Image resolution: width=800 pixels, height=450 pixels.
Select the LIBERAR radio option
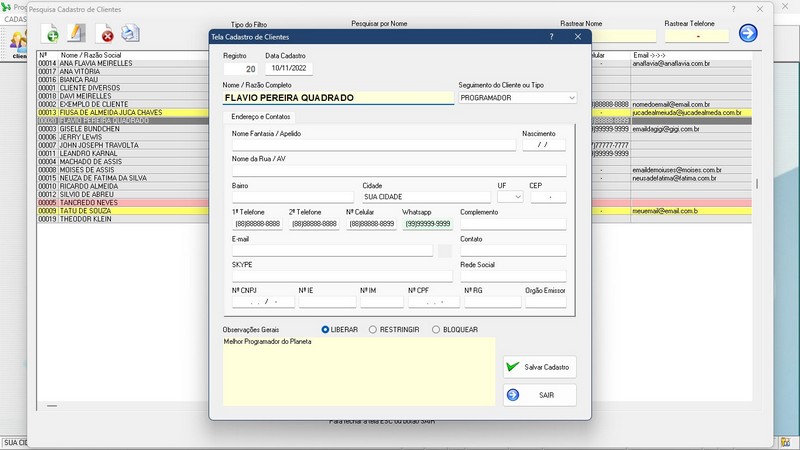pyautogui.click(x=326, y=329)
